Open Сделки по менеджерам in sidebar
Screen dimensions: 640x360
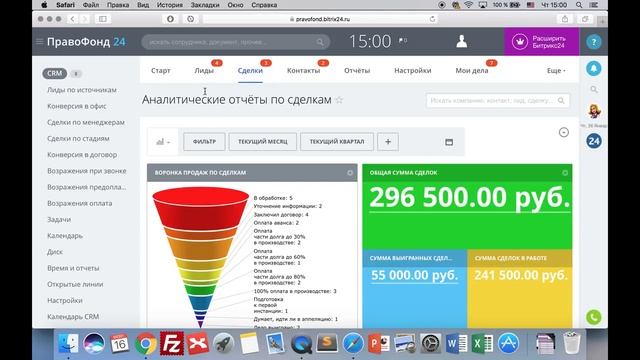pyautogui.click(x=86, y=122)
